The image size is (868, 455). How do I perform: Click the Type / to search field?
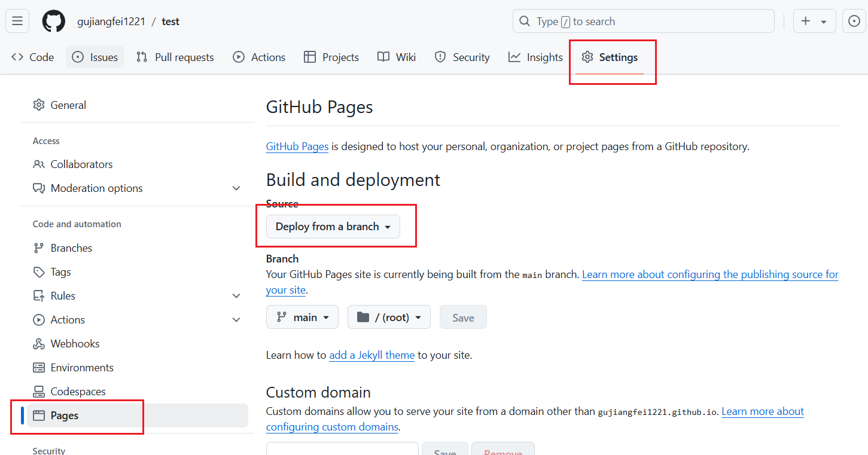click(x=643, y=22)
